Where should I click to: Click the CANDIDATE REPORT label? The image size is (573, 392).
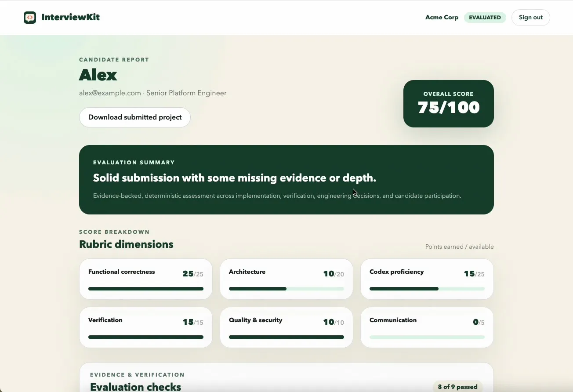(114, 60)
